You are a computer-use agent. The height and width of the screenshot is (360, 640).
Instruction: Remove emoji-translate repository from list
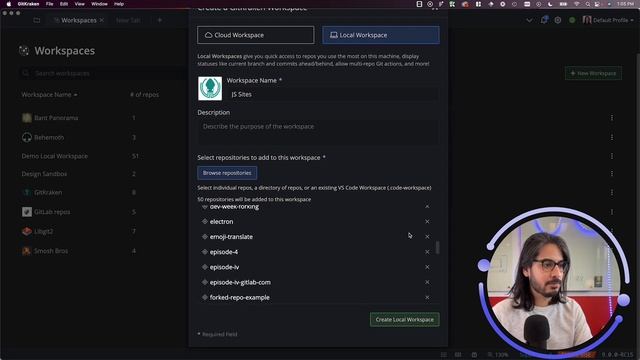pyautogui.click(x=427, y=237)
